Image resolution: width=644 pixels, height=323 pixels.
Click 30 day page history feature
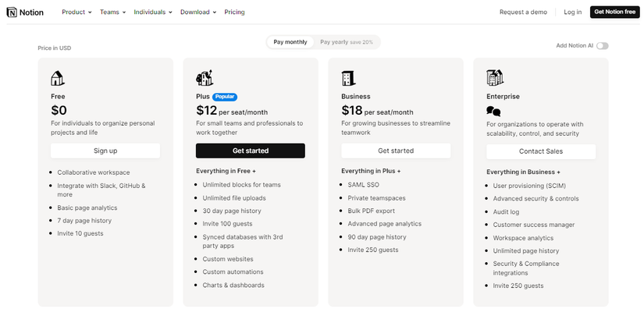(x=232, y=211)
